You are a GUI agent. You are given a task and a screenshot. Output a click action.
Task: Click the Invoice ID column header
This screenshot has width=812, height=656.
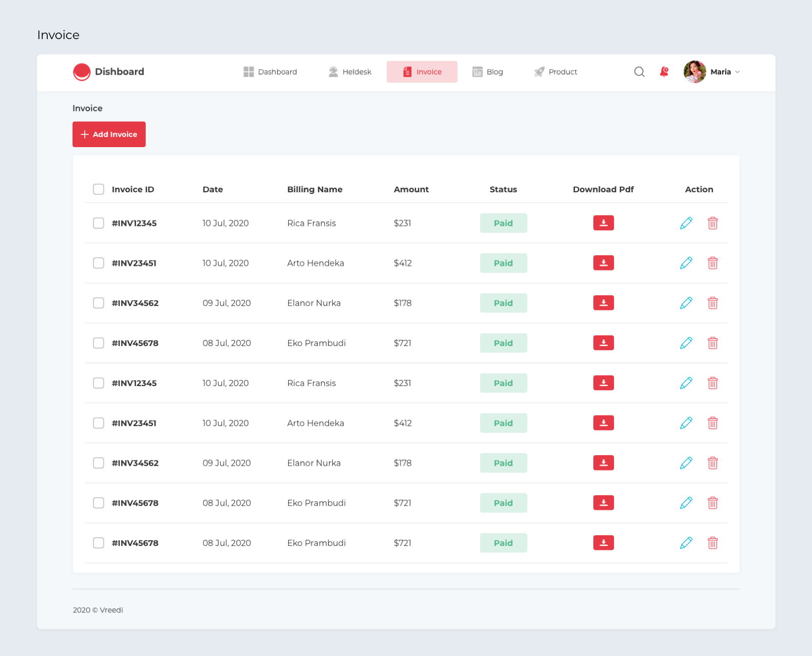pyautogui.click(x=133, y=189)
